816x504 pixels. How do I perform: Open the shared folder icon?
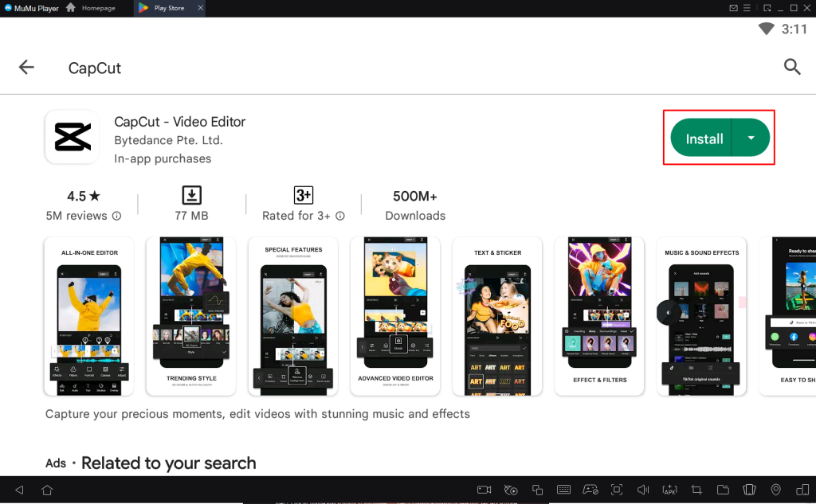(723, 490)
